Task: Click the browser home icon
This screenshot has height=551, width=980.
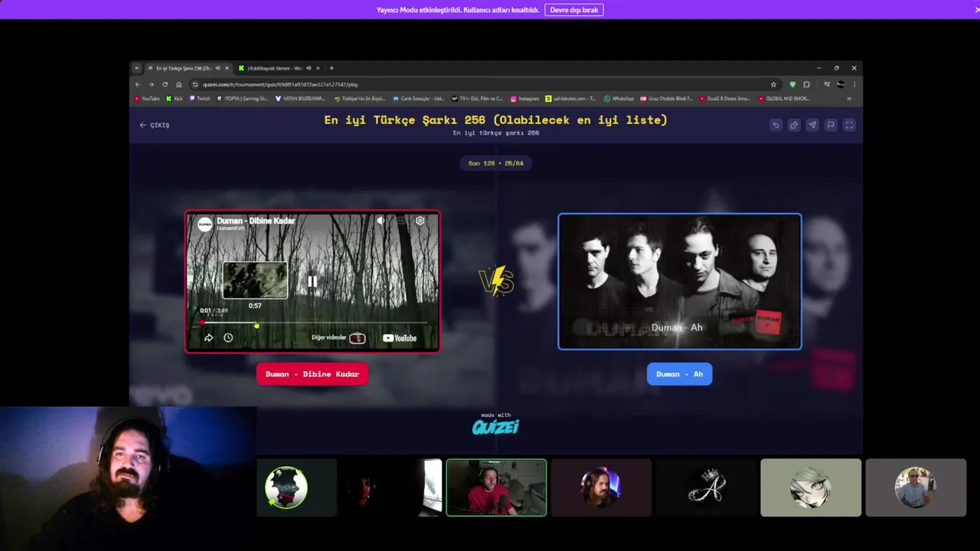Action: coord(178,84)
